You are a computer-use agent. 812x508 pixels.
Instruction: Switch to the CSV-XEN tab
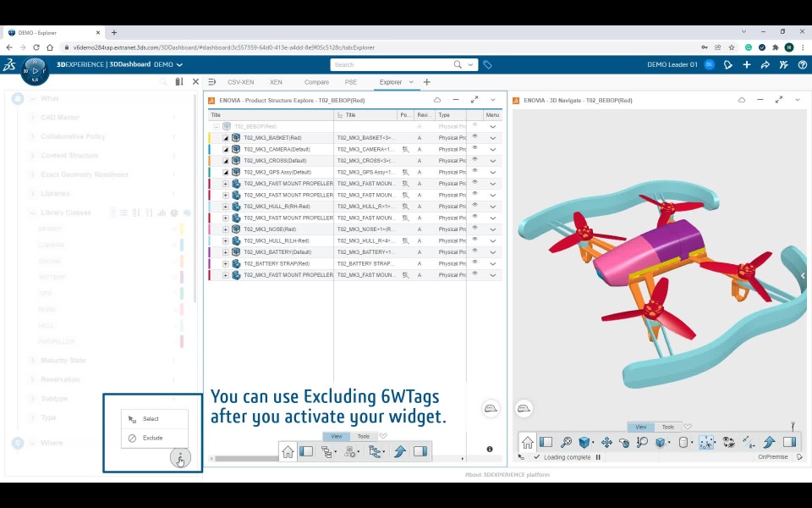coord(241,82)
